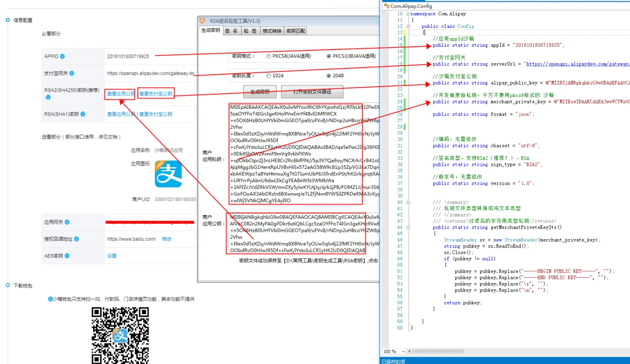Image resolution: width=630 pixels, height=364 pixels.
Task: Switch to the 生成密钥 tab
Action: [211, 31]
